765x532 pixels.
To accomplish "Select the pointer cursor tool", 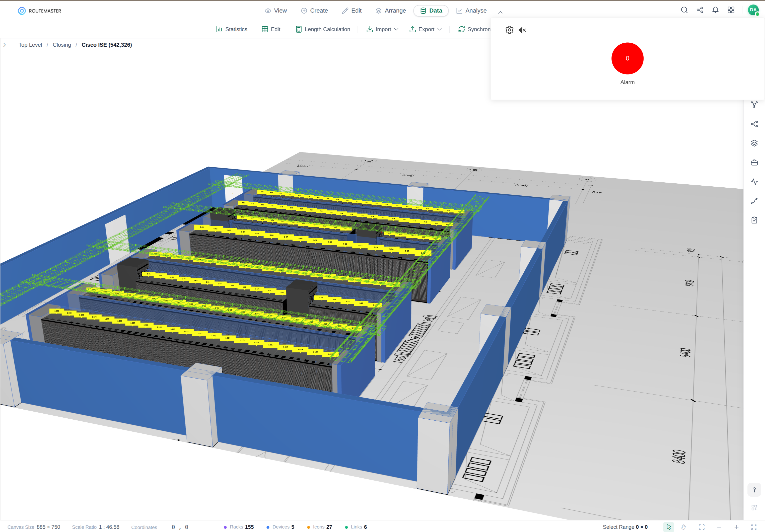I will click(668, 527).
